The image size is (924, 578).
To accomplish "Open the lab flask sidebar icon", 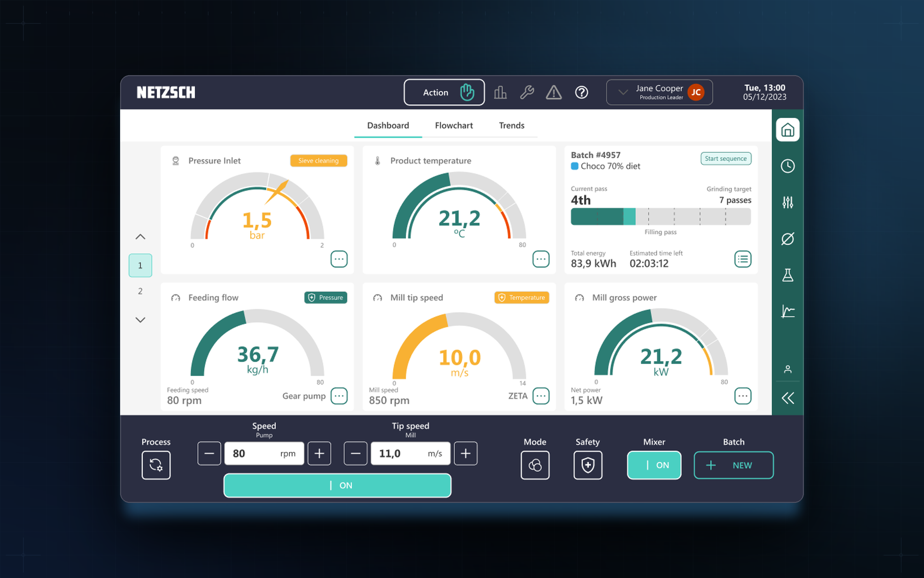I will 788,275.
